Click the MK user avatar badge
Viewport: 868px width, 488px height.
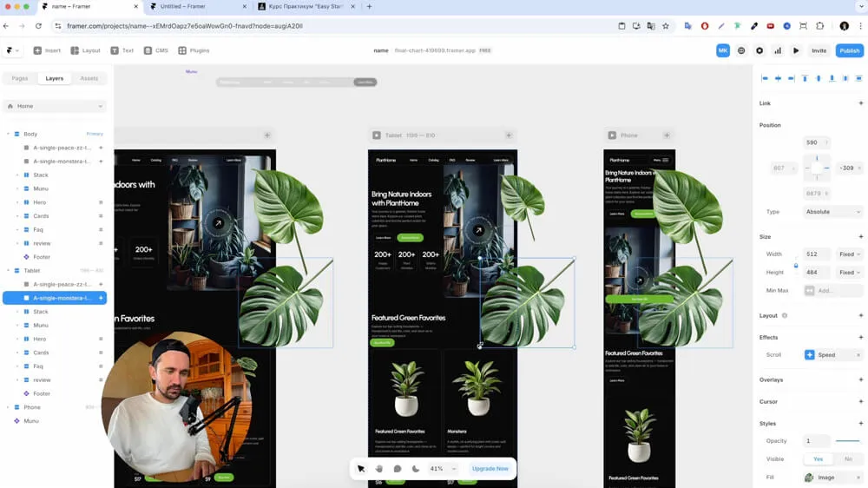(723, 50)
